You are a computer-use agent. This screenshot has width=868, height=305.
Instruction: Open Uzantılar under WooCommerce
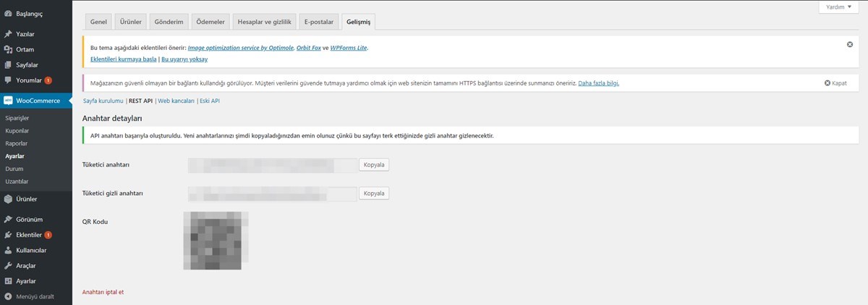(x=17, y=181)
